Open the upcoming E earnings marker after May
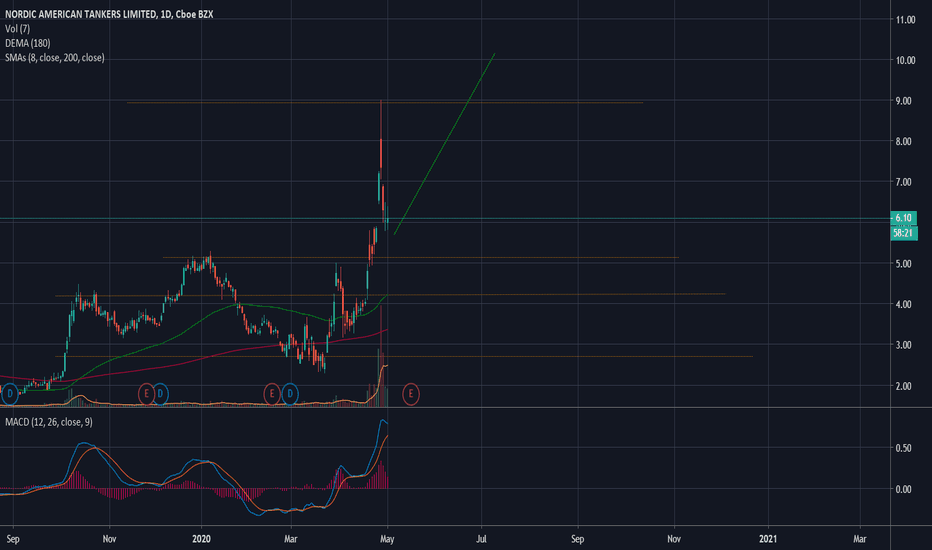 411,394
